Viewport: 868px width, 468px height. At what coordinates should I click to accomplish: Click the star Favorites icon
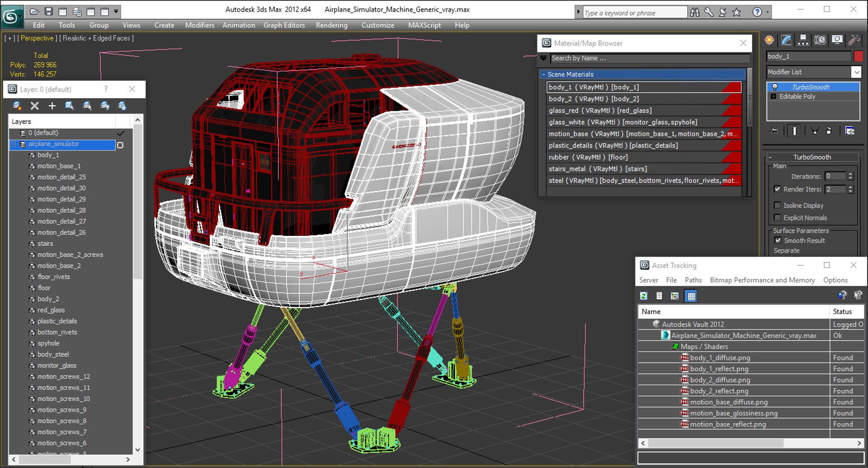pyautogui.click(x=736, y=13)
